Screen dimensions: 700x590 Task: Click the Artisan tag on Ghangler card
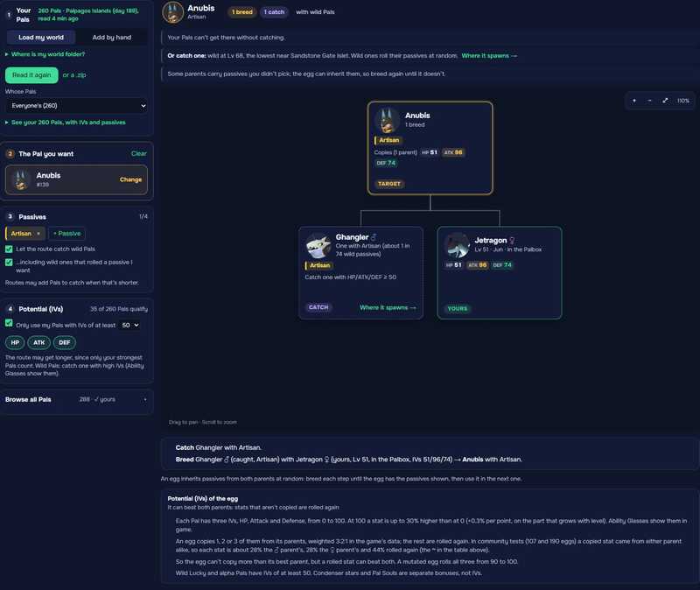[318, 265]
